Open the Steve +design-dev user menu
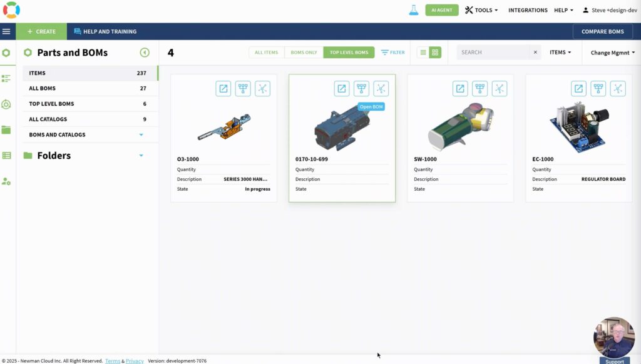 [610, 10]
